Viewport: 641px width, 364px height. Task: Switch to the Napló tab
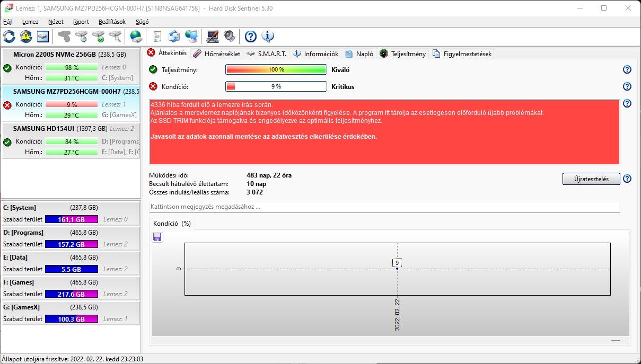click(359, 54)
